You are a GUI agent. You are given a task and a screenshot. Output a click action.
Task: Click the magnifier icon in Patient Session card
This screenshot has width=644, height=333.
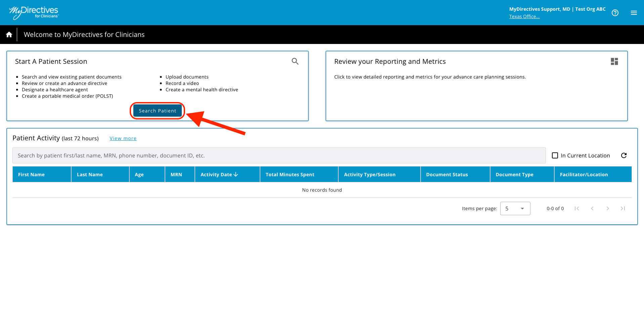[295, 61]
